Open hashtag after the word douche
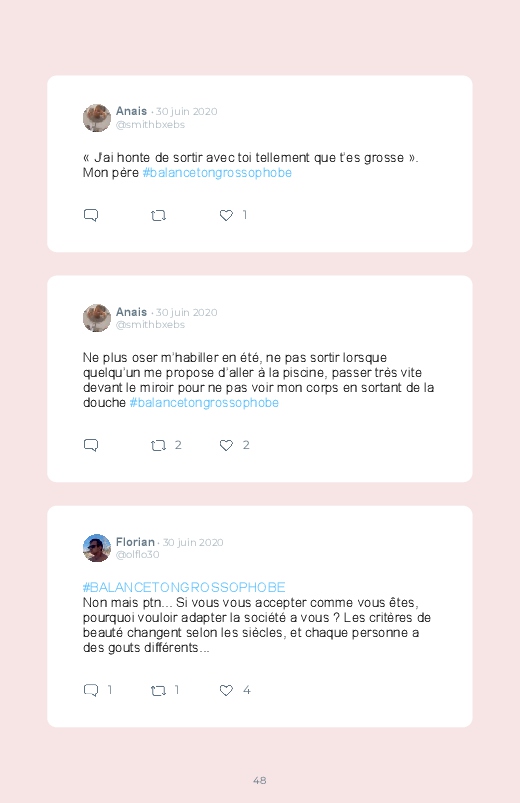The width and height of the screenshot is (520, 803). pyautogui.click(x=204, y=403)
